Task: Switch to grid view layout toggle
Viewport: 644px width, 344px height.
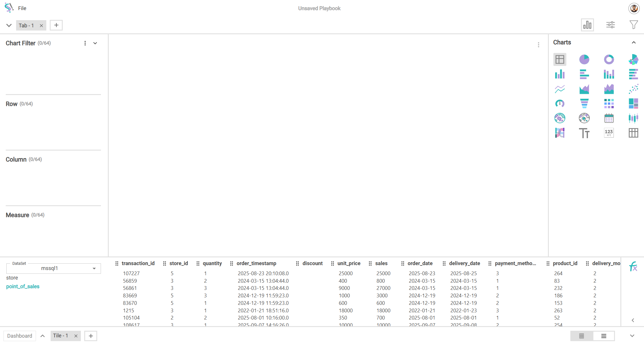Action: tap(582, 336)
